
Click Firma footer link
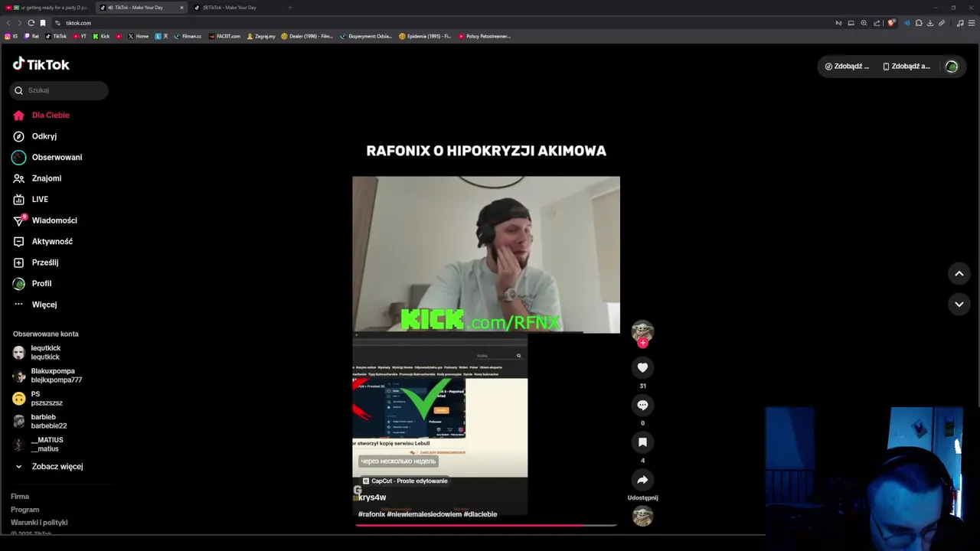pos(20,497)
